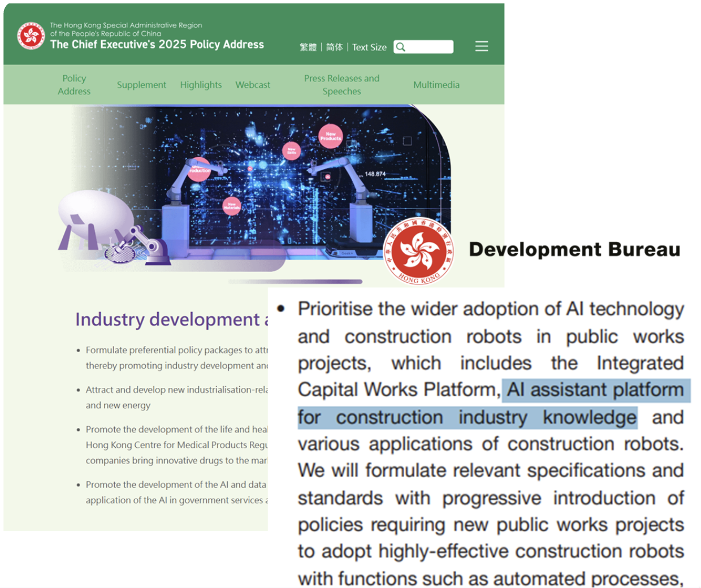Open the Supplement menu item

(141, 85)
